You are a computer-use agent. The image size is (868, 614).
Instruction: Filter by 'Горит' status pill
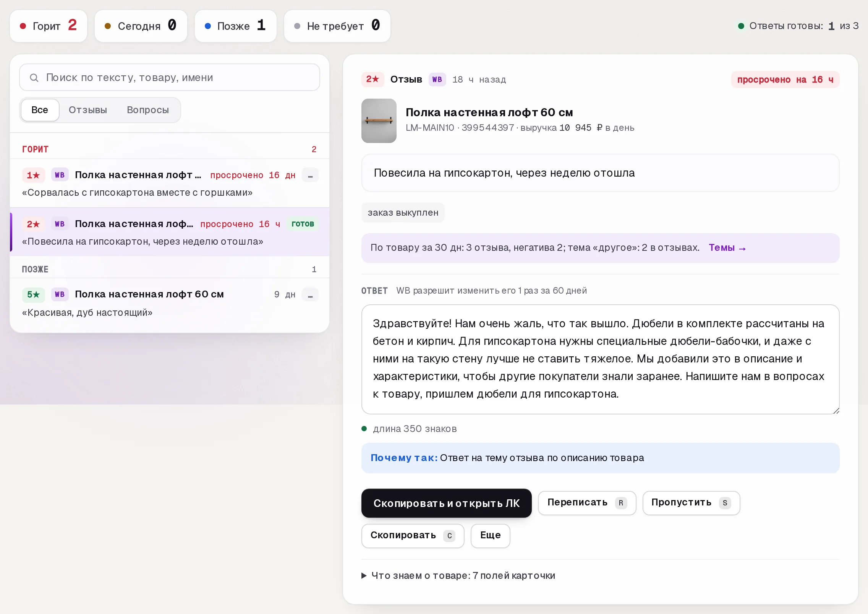(49, 26)
